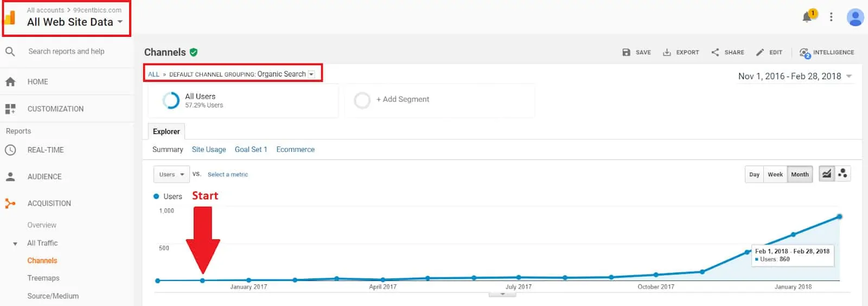Viewport: 868px width, 306px height.
Task: Click the Select a metric link
Action: (227, 175)
